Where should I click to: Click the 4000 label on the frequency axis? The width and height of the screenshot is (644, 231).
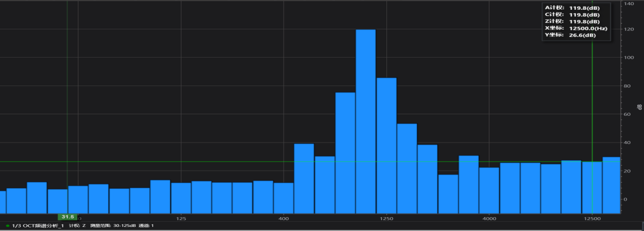coord(489,219)
